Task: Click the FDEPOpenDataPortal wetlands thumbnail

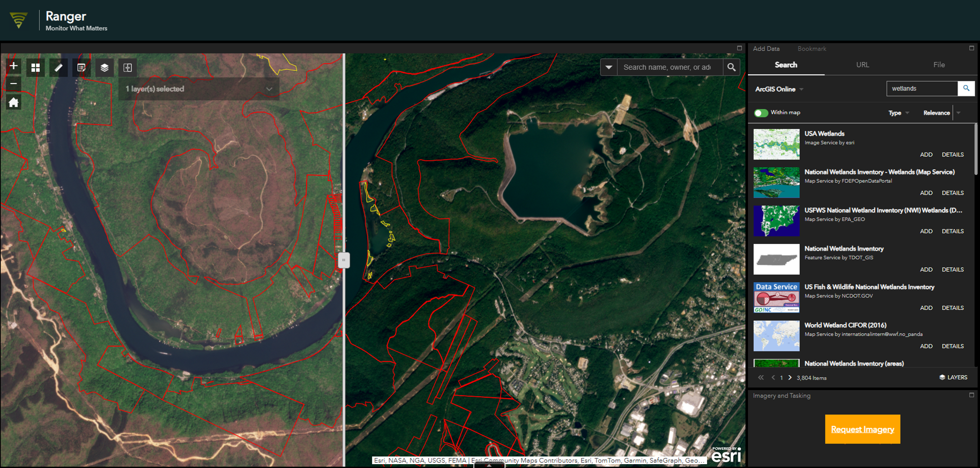Action: [x=776, y=183]
